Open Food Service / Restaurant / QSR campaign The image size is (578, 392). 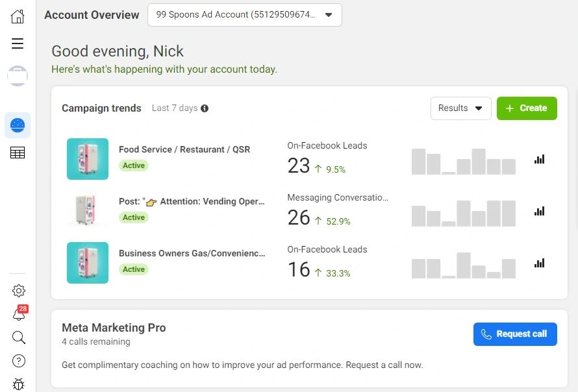(x=184, y=149)
